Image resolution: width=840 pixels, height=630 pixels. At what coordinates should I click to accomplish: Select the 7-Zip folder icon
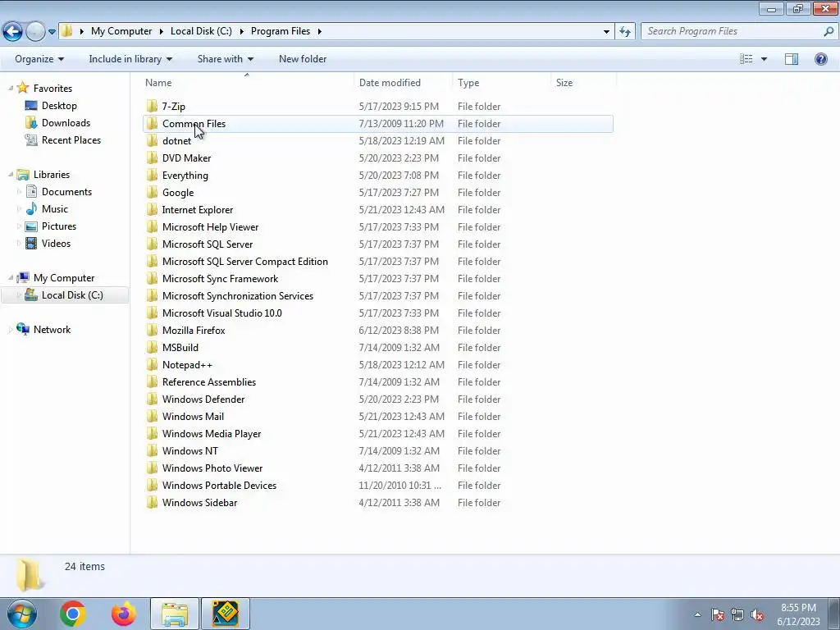152,106
